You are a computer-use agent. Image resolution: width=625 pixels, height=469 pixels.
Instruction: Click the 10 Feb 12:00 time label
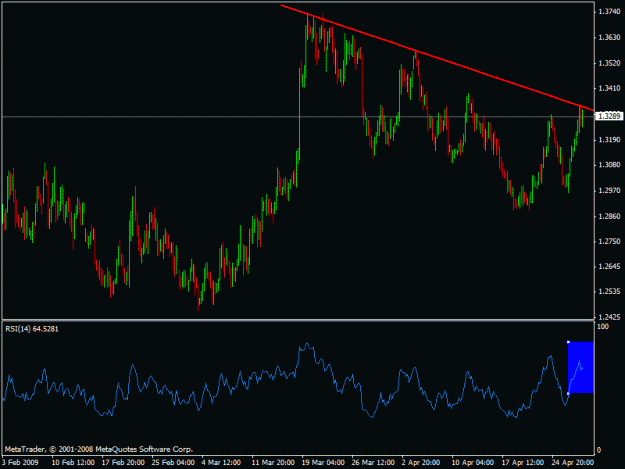click(73, 462)
